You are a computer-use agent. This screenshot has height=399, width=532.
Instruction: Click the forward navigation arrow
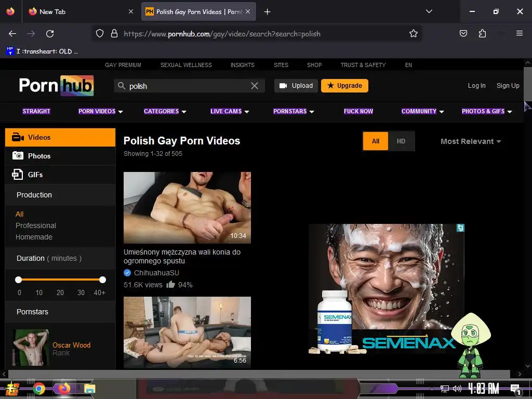[31, 34]
